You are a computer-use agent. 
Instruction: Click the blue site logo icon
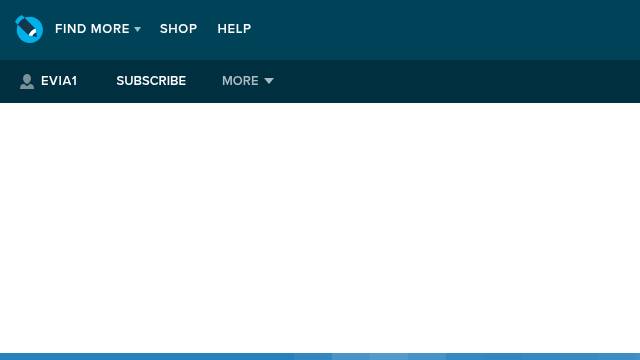tap(29, 29)
